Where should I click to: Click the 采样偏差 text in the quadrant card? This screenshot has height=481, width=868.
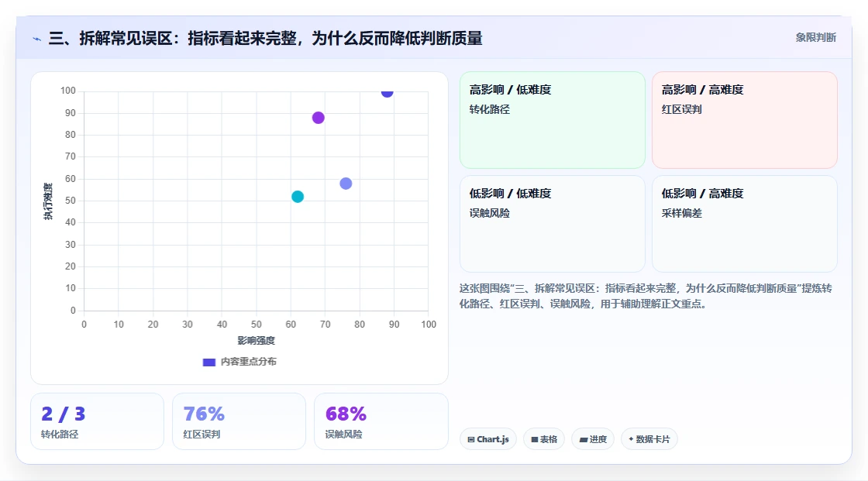(681, 213)
